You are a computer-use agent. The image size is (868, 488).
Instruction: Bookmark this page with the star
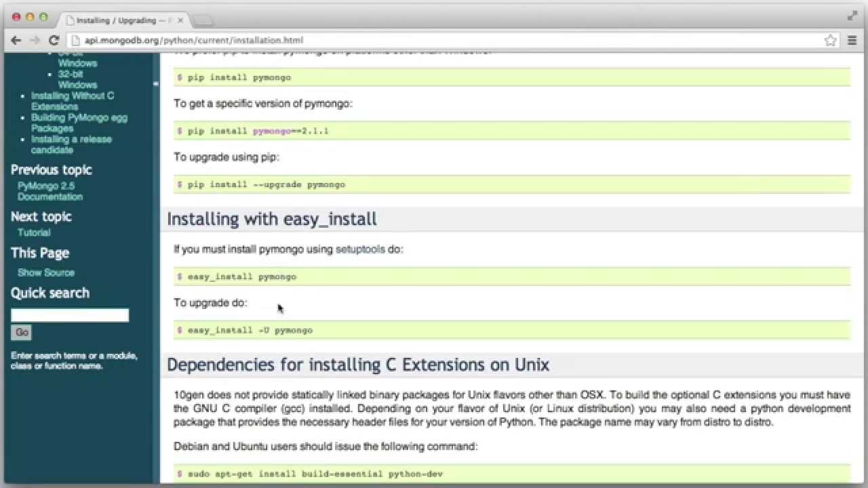click(x=830, y=40)
